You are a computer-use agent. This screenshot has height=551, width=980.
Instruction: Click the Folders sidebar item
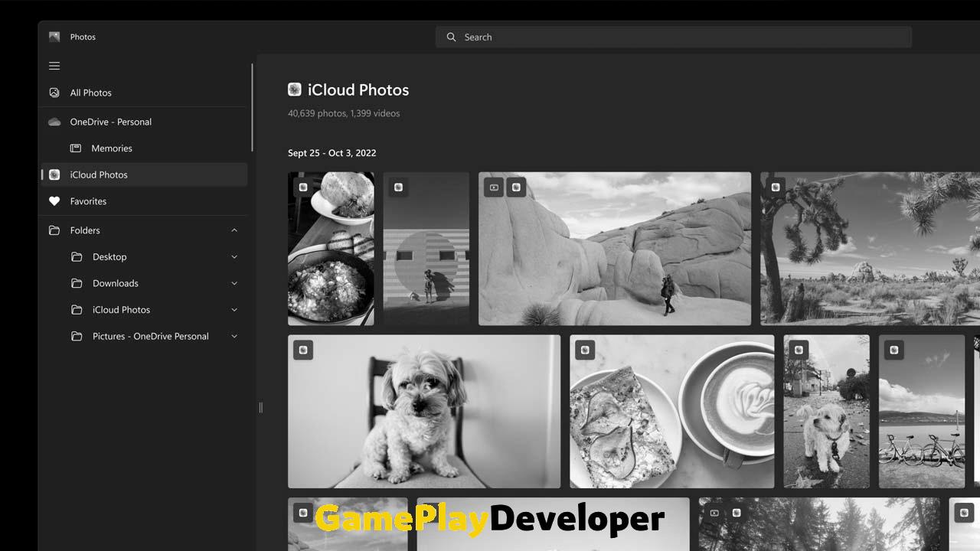[145, 230]
